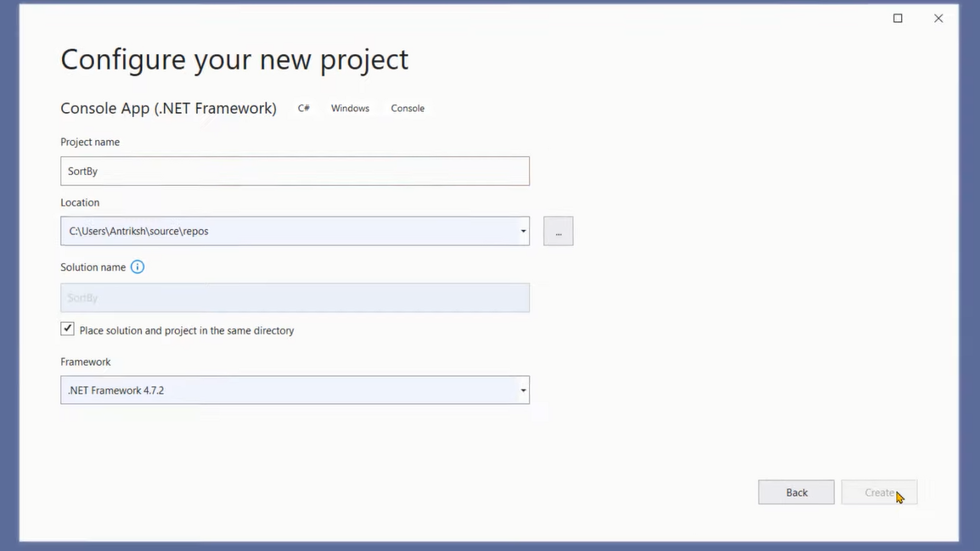Screen dimensions: 980x551
Task: Click the Project name field label
Action: pyautogui.click(x=90, y=142)
